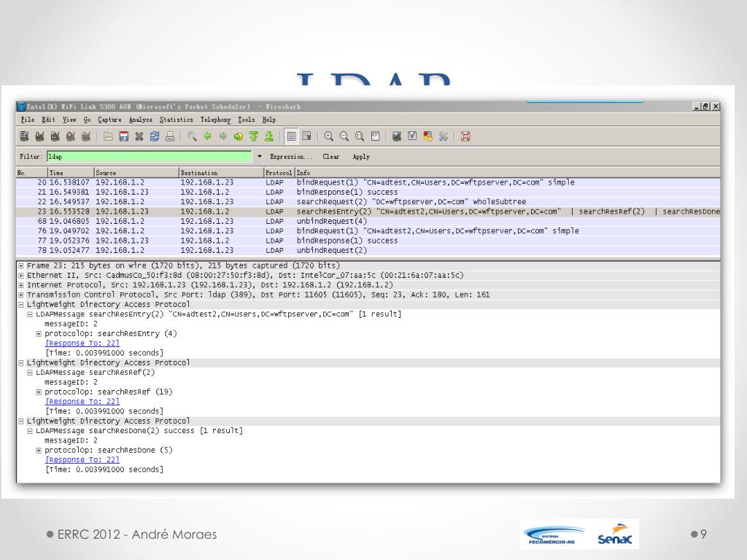This screenshot has width=747, height=560.
Task: Stop the running capture icon
Action: point(71,136)
